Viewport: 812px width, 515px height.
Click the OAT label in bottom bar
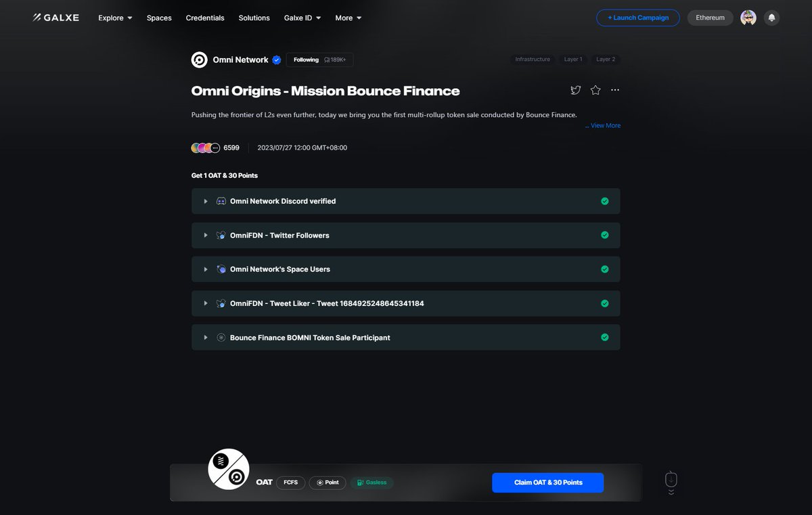[x=264, y=483]
